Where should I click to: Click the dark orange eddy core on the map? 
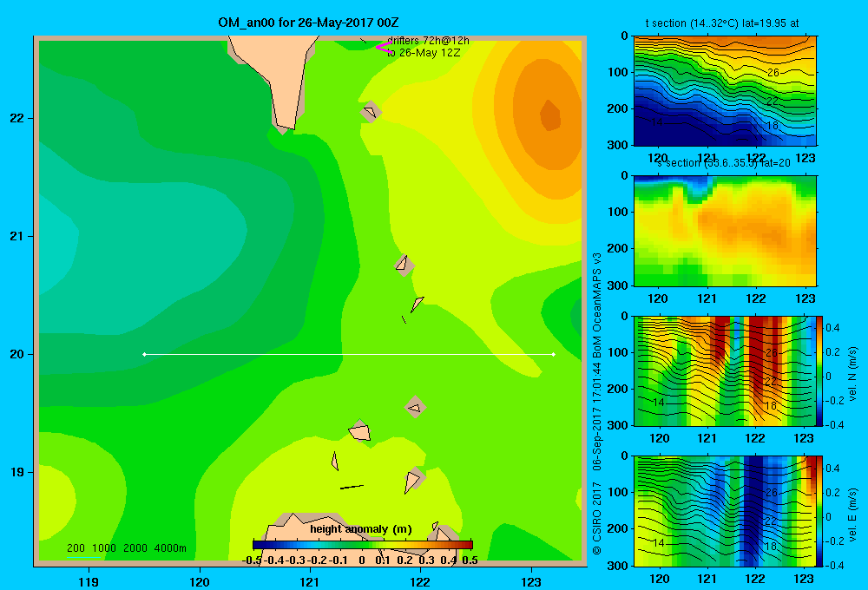(x=549, y=115)
